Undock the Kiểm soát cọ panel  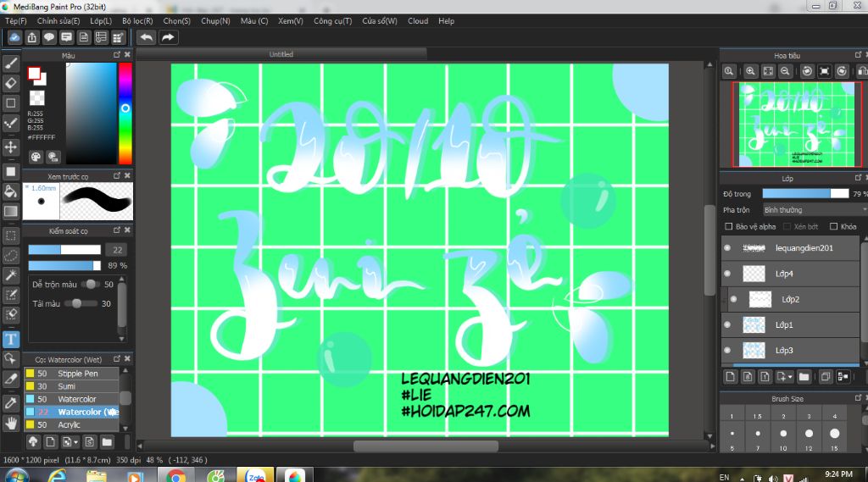coord(117,230)
